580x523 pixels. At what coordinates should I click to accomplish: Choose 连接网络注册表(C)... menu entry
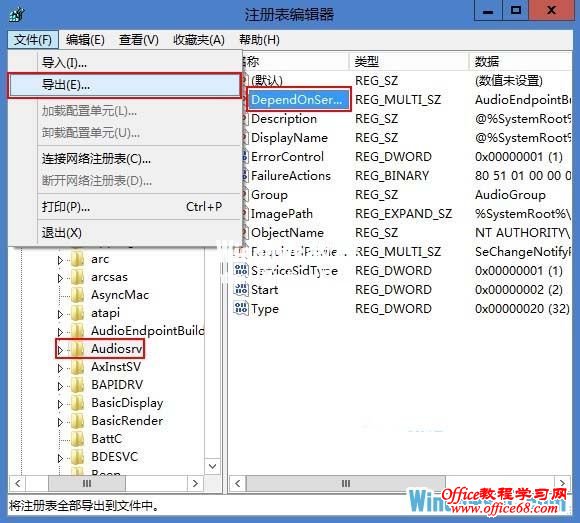pyautogui.click(x=125, y=159)
